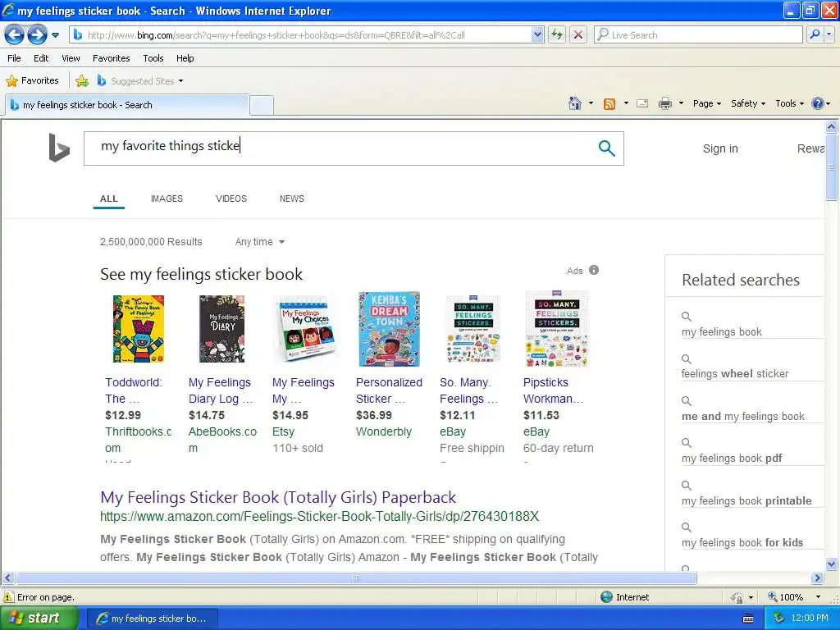Click the Read Mail icon
This screenshot has width=840, height=630.
[642, 103]
